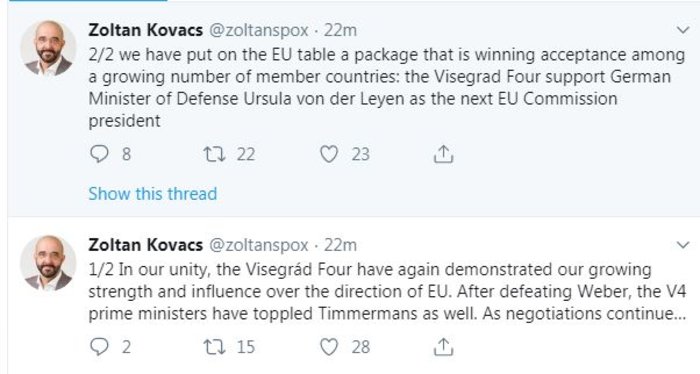Screen dimensions: 700x374
Task: Click the profile avatar on the 2/2 tweet
Action: (x=48, y=48)
